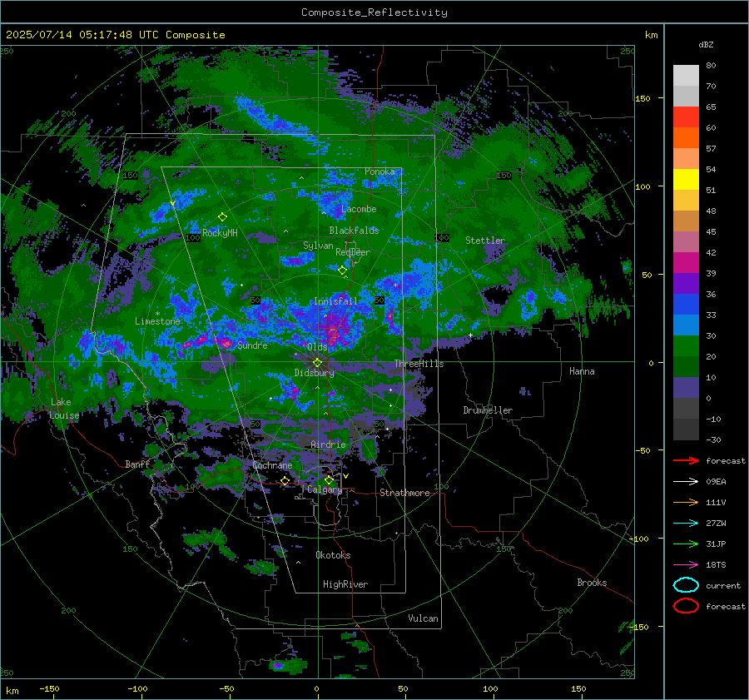
Task: Click the yellow diamond marker above Calgary
Action: [x=329, y=479]
